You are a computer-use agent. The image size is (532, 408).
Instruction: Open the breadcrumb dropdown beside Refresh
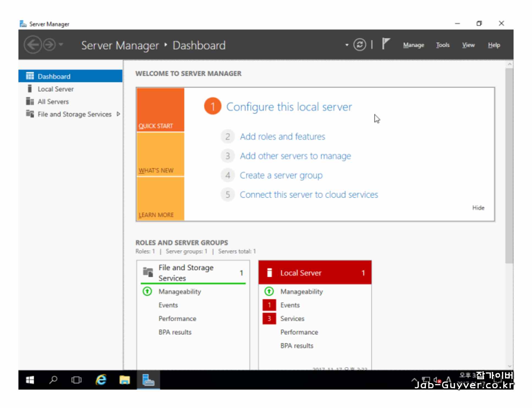pos(347,45)
